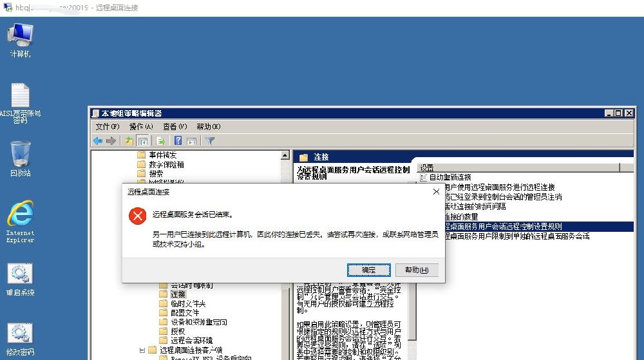
Task: Select the 限制到单独的远程桌面服务会话 setting
Action: [x=518, y=236]
